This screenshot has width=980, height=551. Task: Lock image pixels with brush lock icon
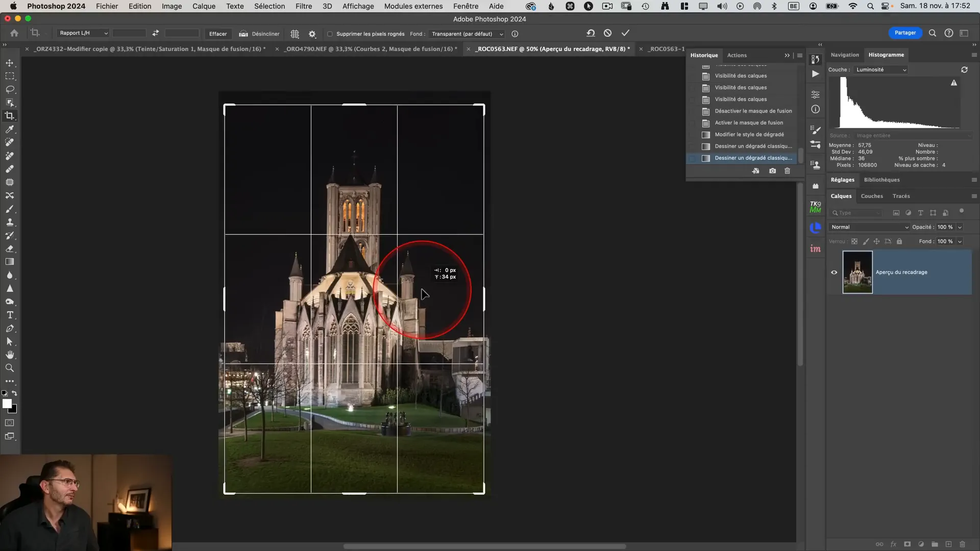866,241
